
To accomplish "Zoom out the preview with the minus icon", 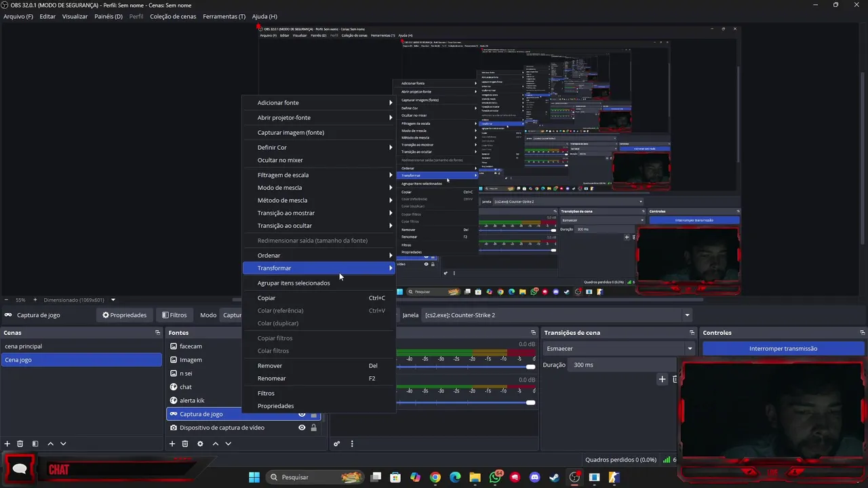I will (x=6, y=300).
